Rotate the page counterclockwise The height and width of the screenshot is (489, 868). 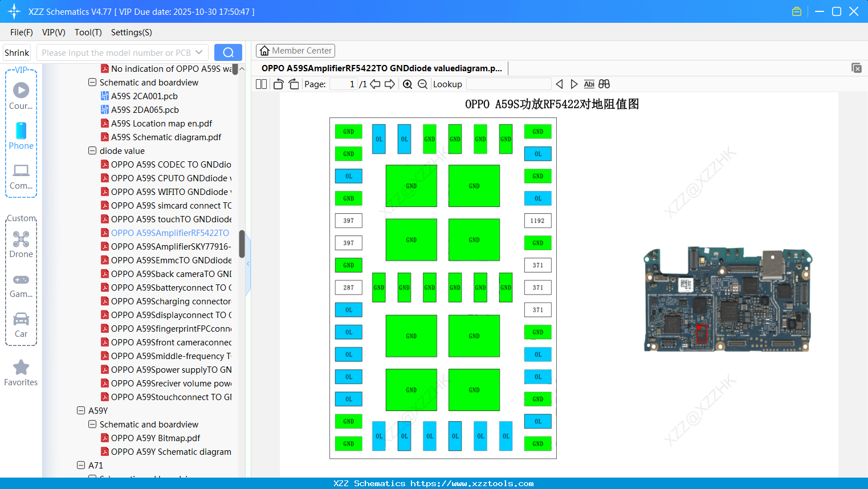pos(278,84)
